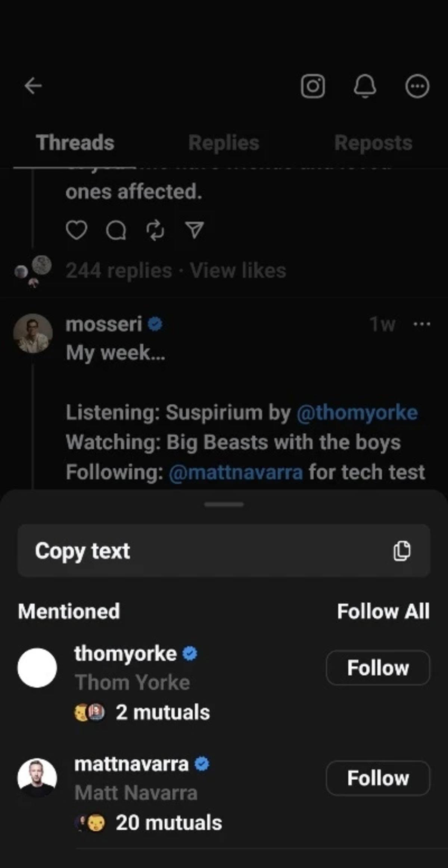Select the Threads tab
Image resolution: width=448 pixels, height=868 pixels.
click(75, 143)
